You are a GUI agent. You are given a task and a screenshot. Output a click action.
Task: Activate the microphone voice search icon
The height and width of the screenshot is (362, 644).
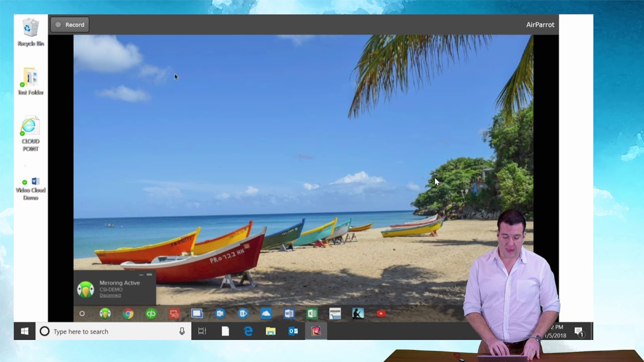pos(182,331)
